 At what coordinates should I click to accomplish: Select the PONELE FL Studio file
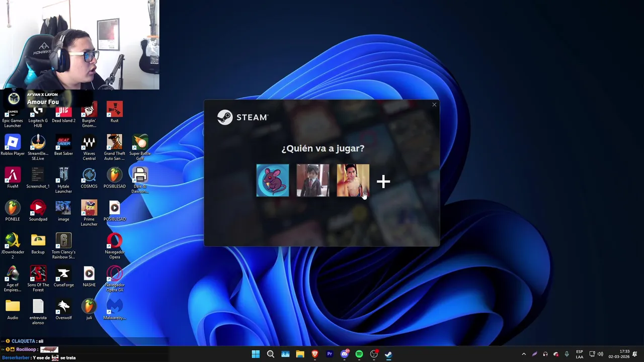pos(13,211)
